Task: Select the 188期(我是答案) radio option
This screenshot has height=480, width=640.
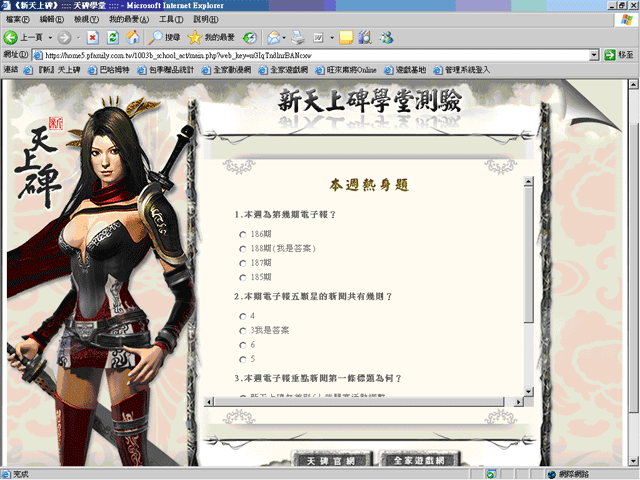Action: tap(242, 248)
